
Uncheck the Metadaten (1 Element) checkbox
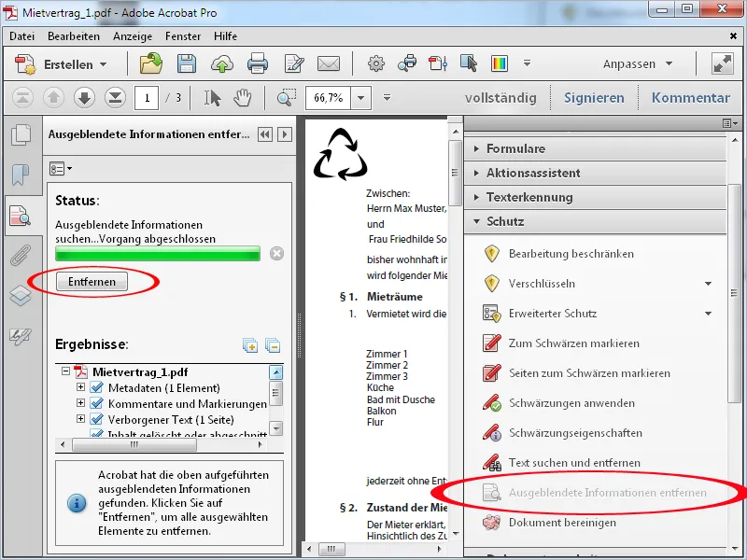coord(97,387)
